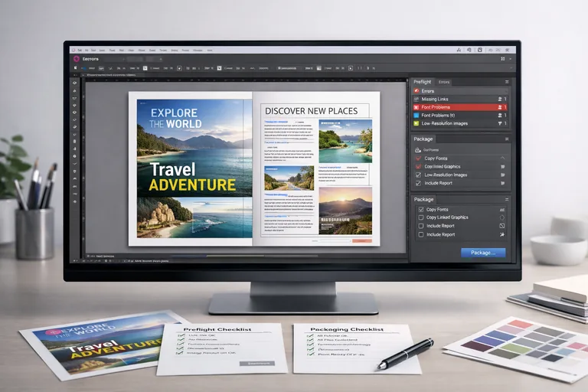Click the Travel Adventure title on the page
Image resolution: width=588 pixels, height=392 pixels.
[193, 177]
